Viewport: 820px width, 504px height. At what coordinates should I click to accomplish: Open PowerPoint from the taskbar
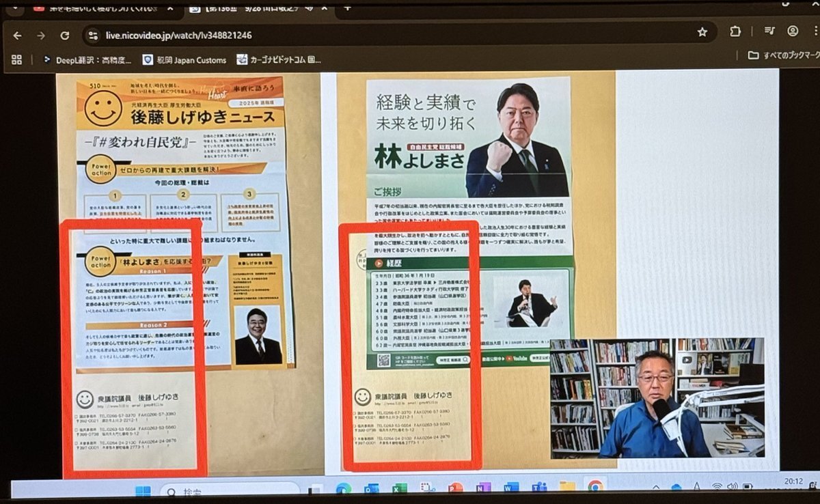[x=455, y=489]
